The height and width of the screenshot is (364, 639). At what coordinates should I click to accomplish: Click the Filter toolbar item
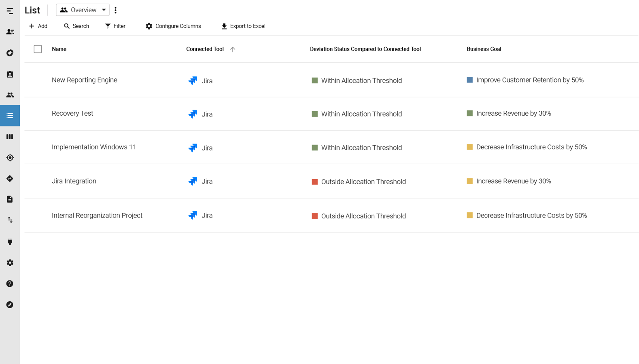click(x=115, y=26)
